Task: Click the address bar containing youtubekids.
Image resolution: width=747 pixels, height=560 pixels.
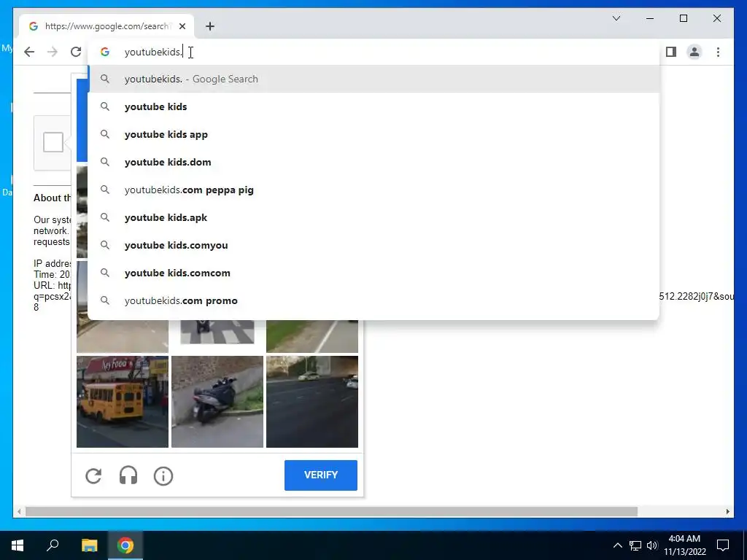Action: 374,52
